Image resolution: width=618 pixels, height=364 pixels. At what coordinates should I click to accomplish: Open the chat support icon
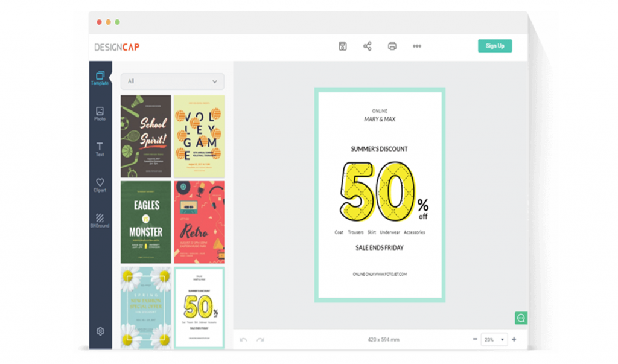pyautogui.click(x=521, y=318)
